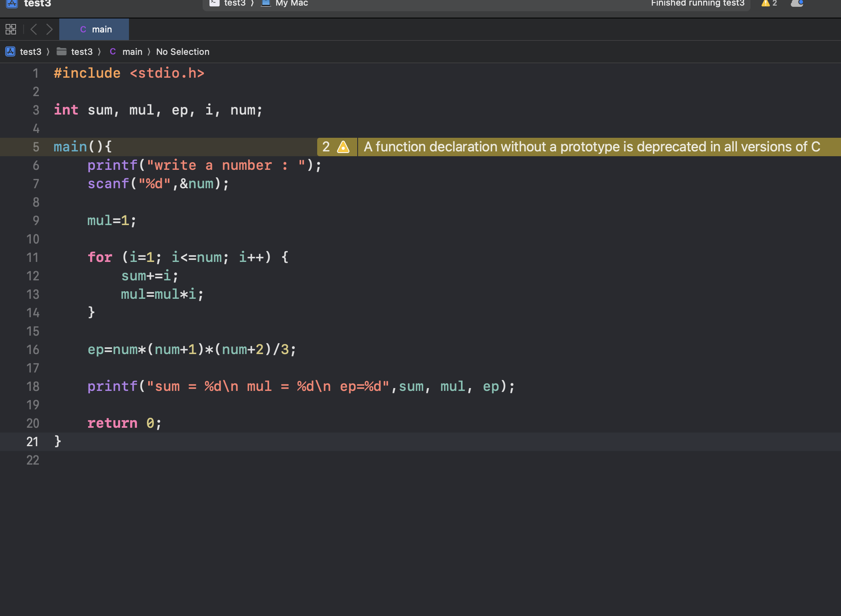
Task: Click the stdio.h include statement
Action: [x=129, y=73]
